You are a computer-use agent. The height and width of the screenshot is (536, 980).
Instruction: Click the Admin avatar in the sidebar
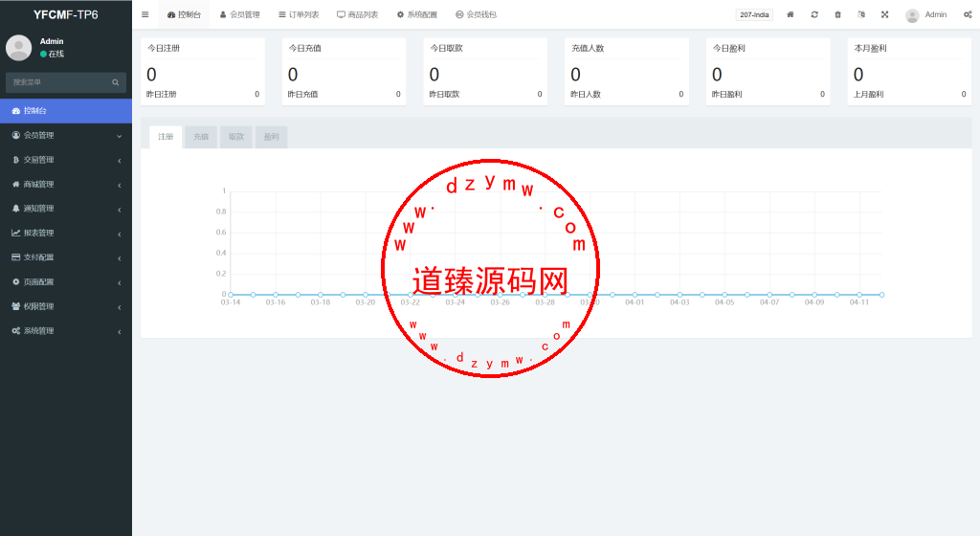(19, 48)
